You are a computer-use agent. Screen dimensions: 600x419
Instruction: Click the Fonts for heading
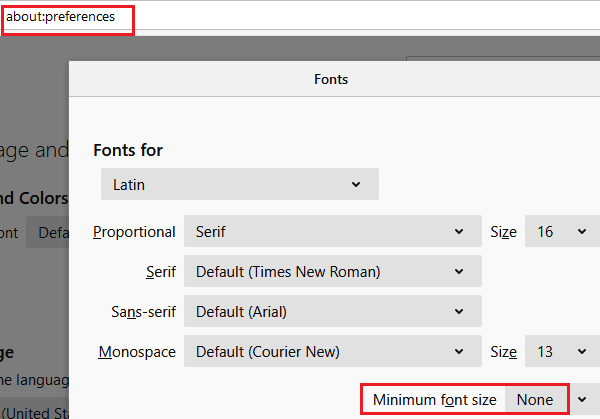128,150
